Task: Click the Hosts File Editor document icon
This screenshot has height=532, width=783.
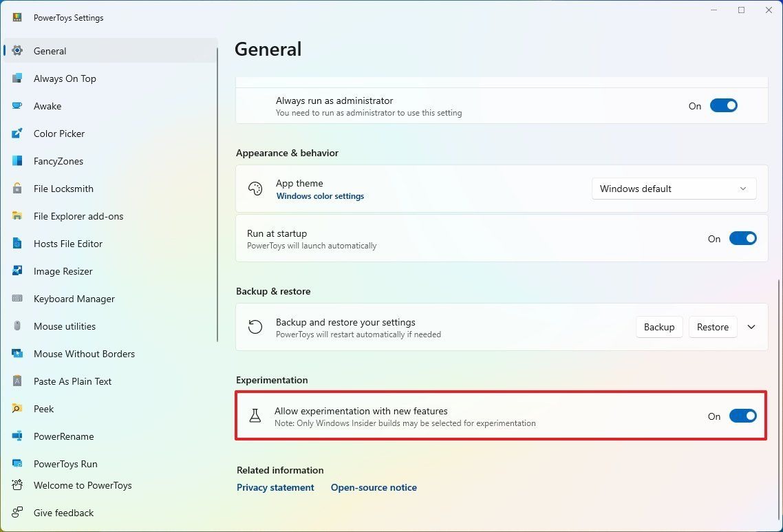Action: click(17, 243)
